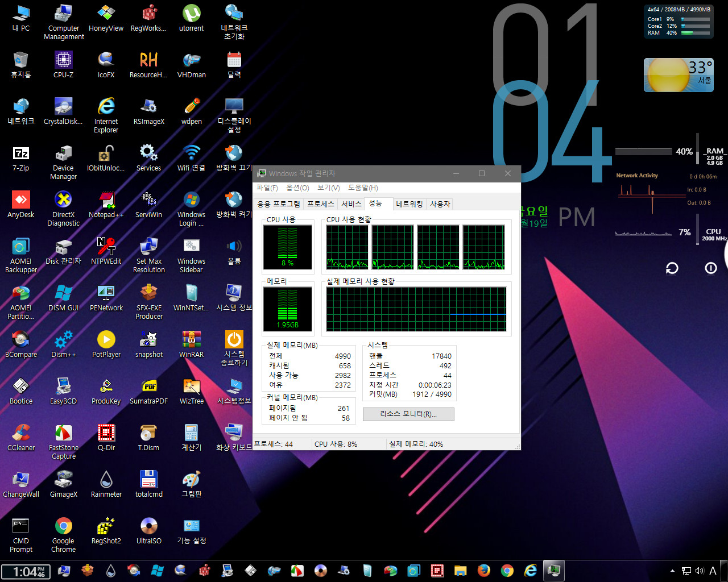Open 휴지통 recycle bin icon
Image resolution: width=728 pixels, height=582 pixels.
[x=21, y=64]
